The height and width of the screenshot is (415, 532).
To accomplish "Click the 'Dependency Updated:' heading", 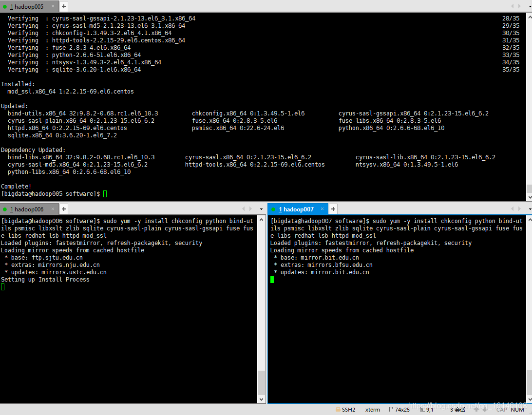I will coord(33,150).
